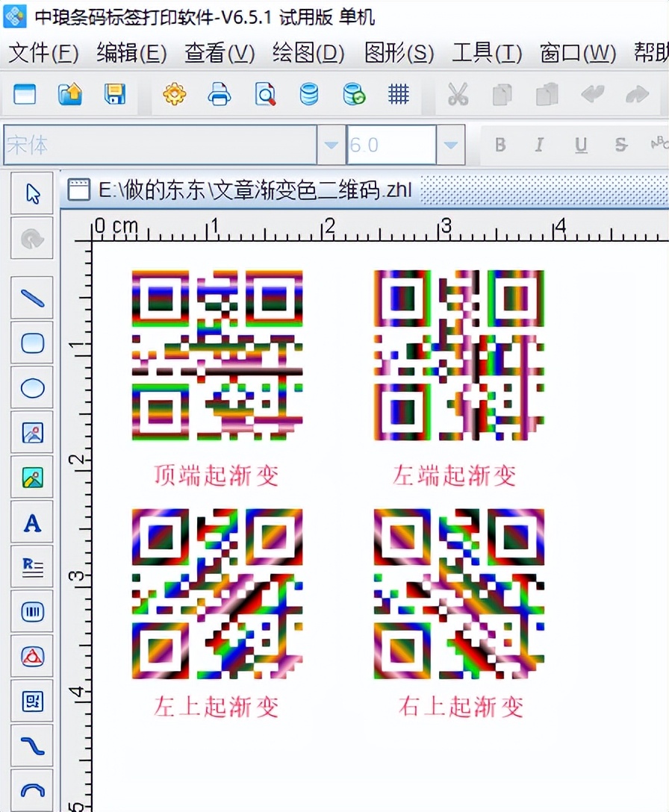The width and height of the screenshot is (669, 812).
Task: Click the rotate tool under the pointer
Action: (32, 239)
